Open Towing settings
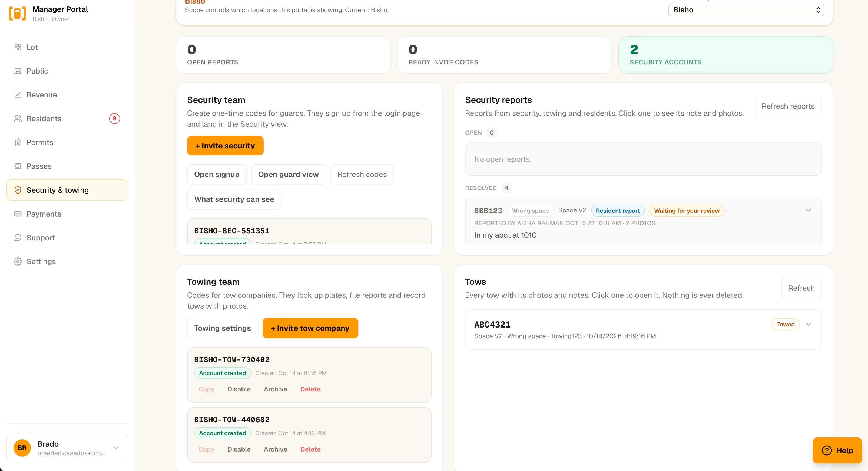Screen dimensions: 868x471 point(222,328)
